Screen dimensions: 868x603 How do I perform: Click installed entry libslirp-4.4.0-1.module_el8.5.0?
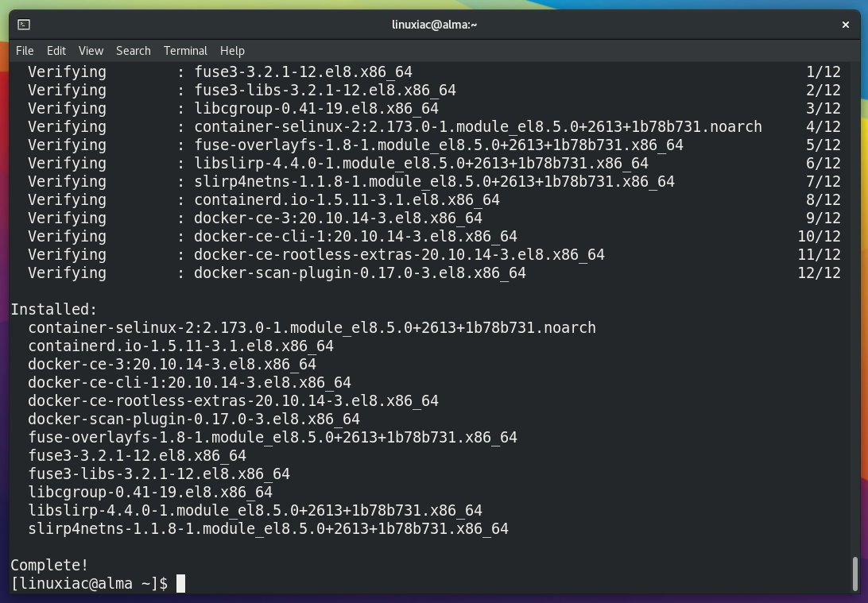[x=254, y=510]
